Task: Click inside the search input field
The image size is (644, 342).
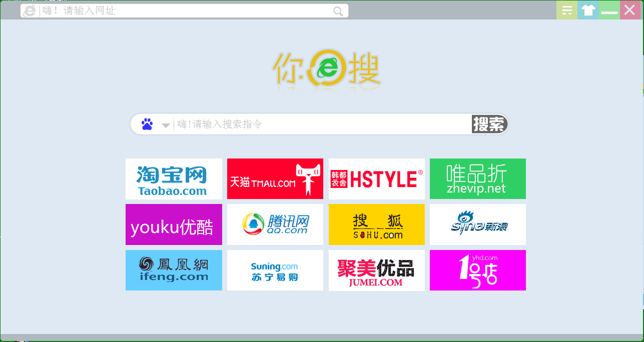Action: (320, 124)
